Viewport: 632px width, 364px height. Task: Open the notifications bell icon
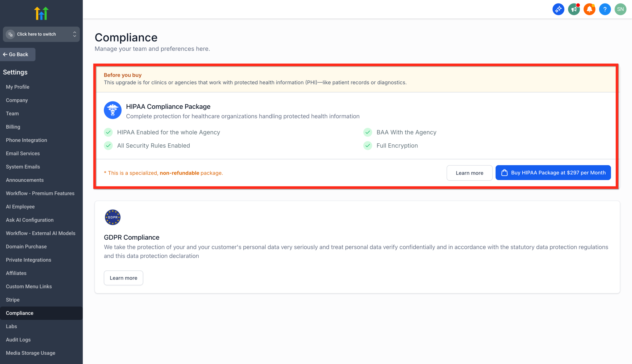point(589,9)
